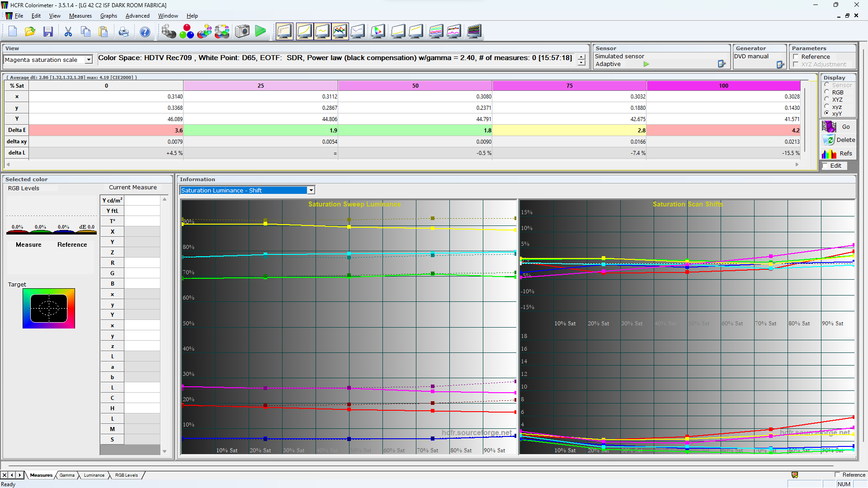Click the Cut scissors icon
Screen dimensions: 868x488
click(x=68, y=32)
